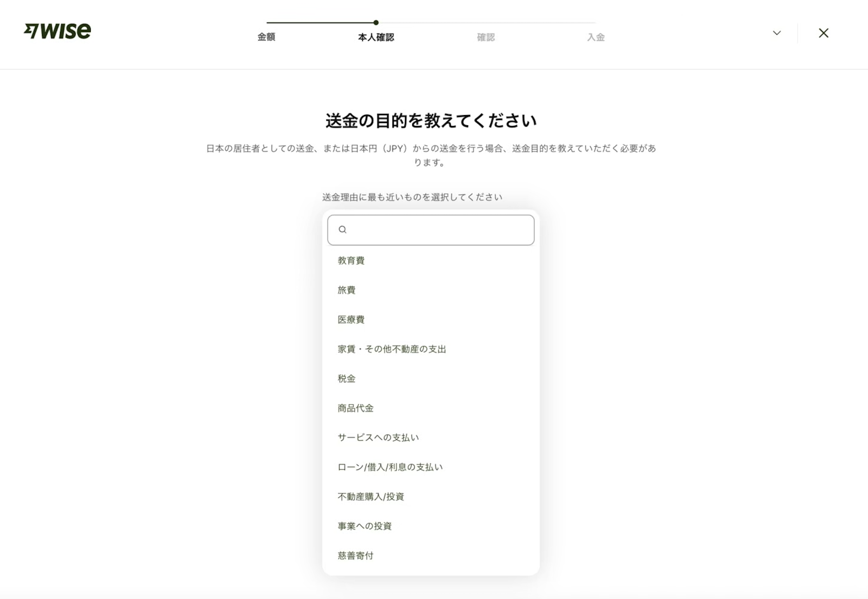Pick 医療費 option
The width and height of the screenshot is (868, 599).
click(x=351, y=320)
